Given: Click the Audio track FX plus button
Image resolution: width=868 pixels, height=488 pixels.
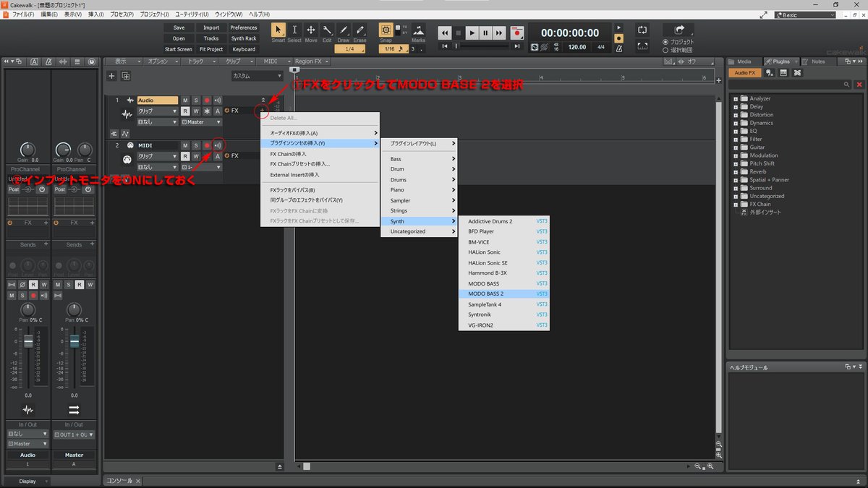Looking at the screenshot, I should click(262, 111).
